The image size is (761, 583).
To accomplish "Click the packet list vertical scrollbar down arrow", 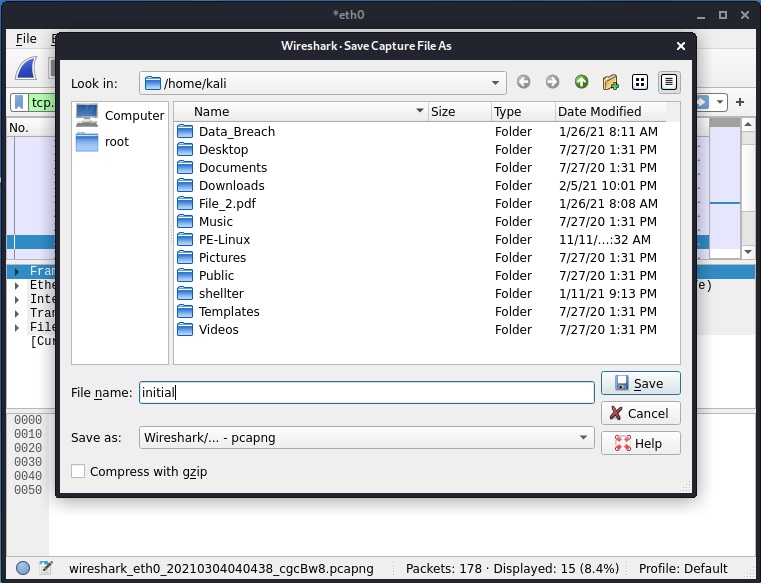I will point(748,252).
